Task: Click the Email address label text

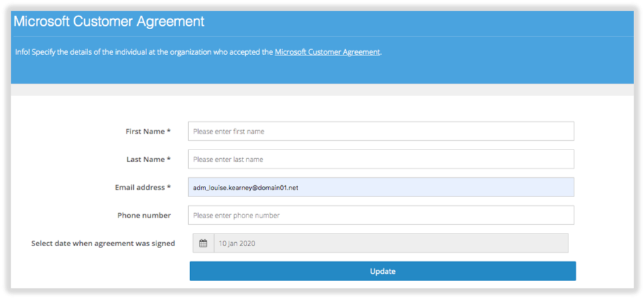Action: (x=140, y=187)
